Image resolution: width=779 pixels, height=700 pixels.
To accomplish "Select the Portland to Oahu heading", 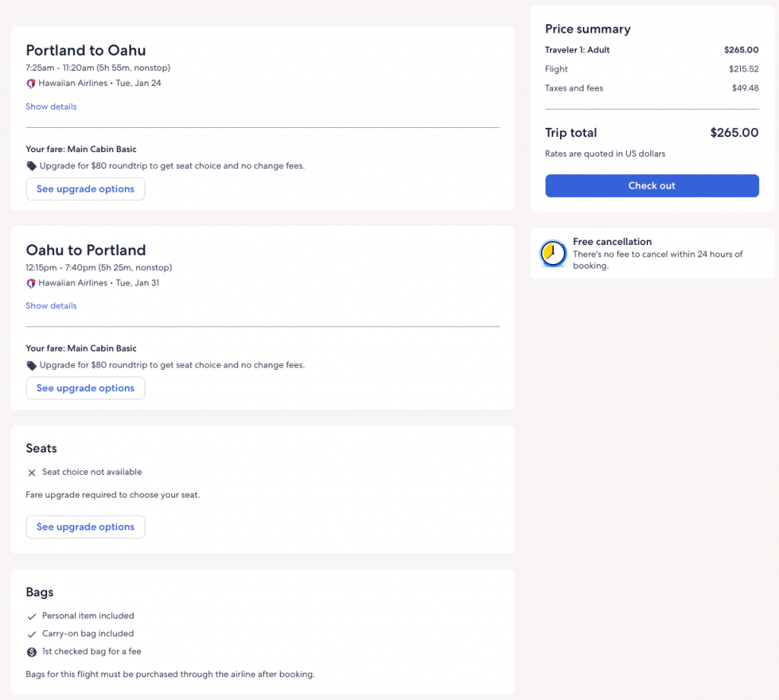I will pyautogui.click(x=86, y=51).
